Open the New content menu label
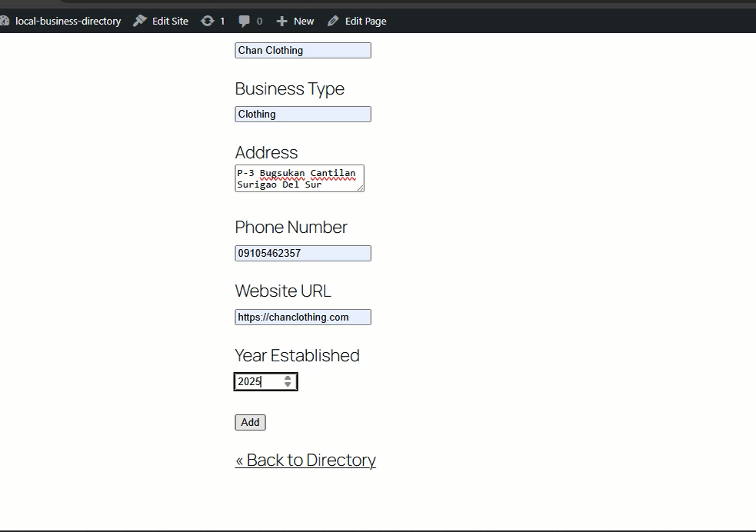 coord(304,21)
